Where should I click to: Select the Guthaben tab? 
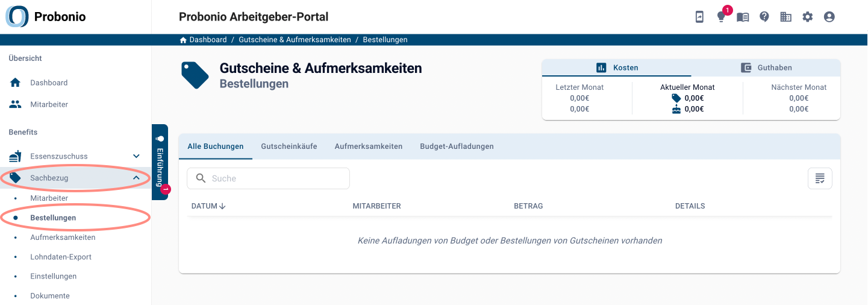click(766, 68)
